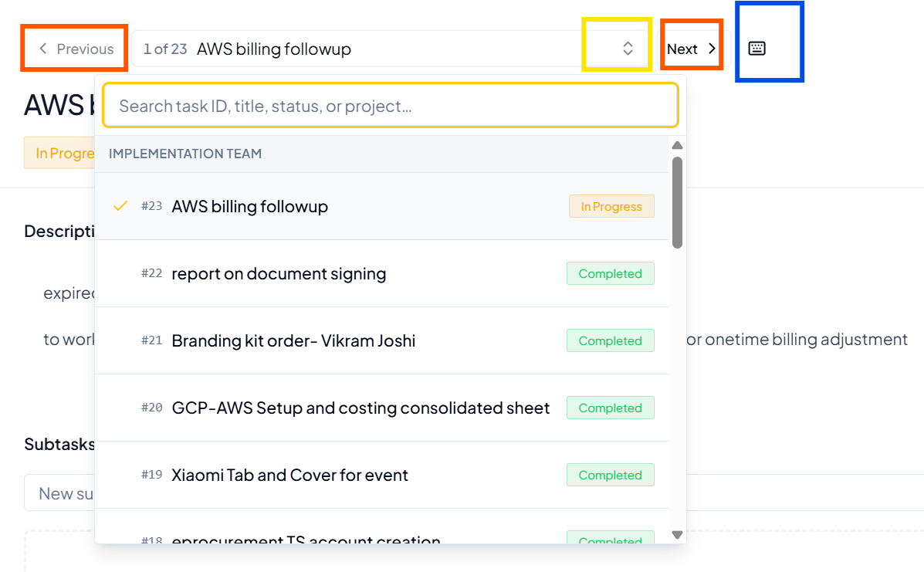Select the #23 AWS billing followup entry

click(381, 206)
